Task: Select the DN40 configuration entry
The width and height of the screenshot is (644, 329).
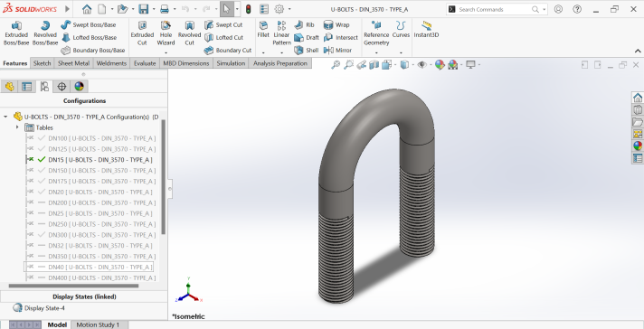Action: 89,267
